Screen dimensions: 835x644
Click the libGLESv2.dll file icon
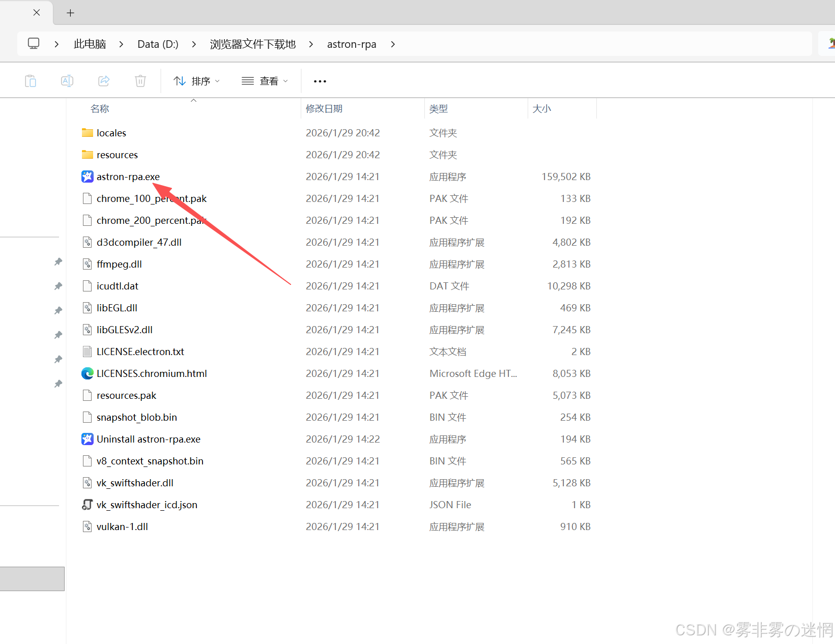pyautogui.click(x=88, y=330)
